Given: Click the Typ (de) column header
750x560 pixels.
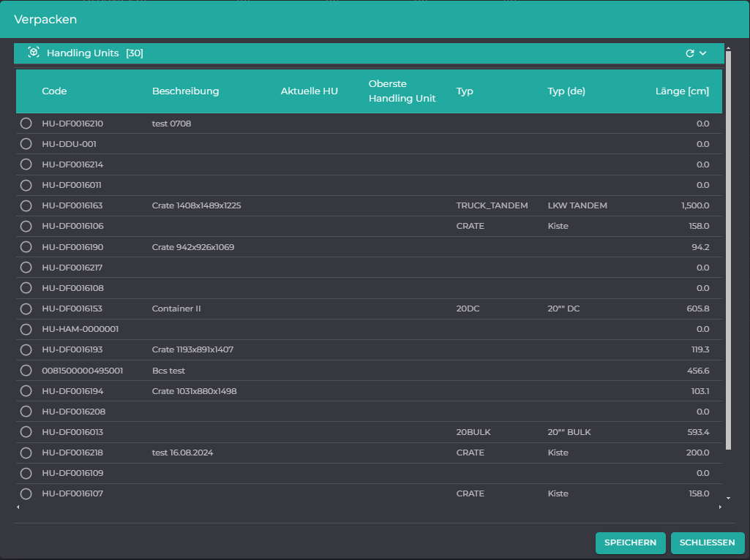Looking at the screenshot, I should tap(566, 91).
